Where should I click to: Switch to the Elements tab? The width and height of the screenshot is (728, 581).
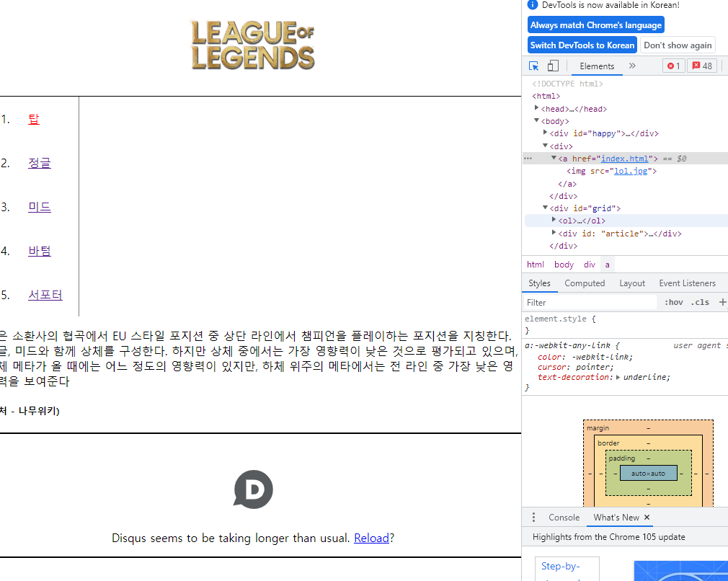[x=597, y=66]
